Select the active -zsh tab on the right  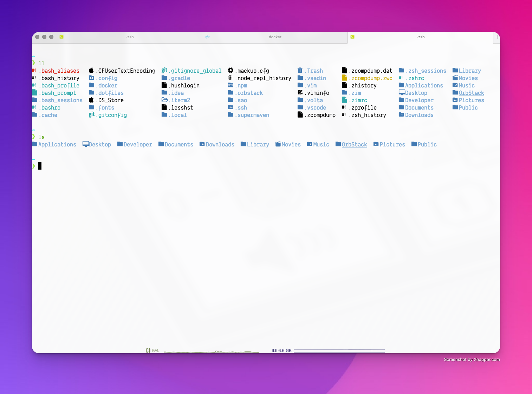tap(420, 37)
